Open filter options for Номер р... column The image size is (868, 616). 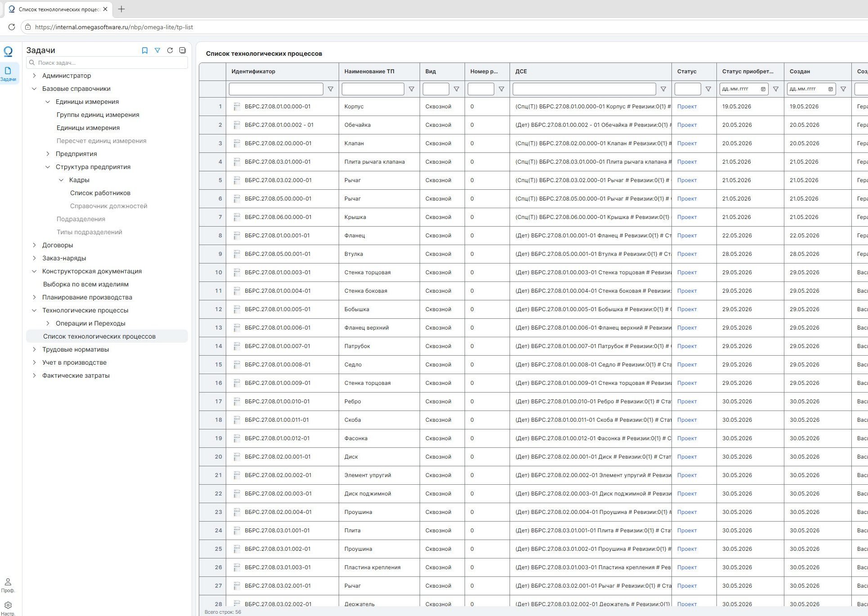coord(501,89)
